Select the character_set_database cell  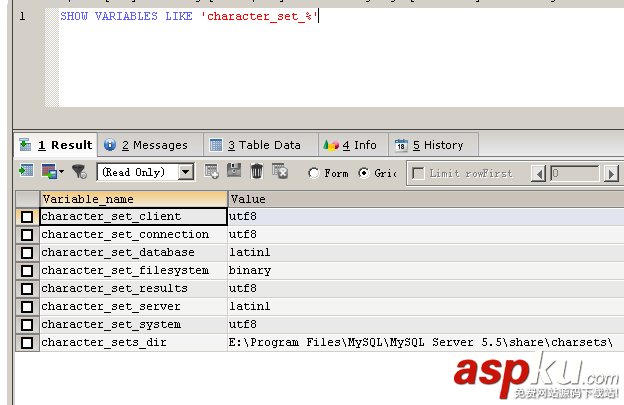point(134,252)
